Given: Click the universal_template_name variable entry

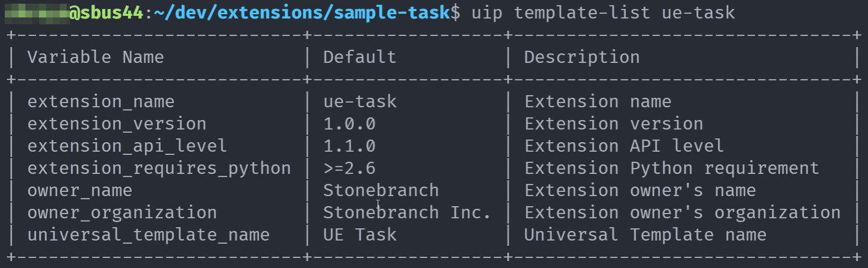Looking at the screenshot, I should point(148,235).
